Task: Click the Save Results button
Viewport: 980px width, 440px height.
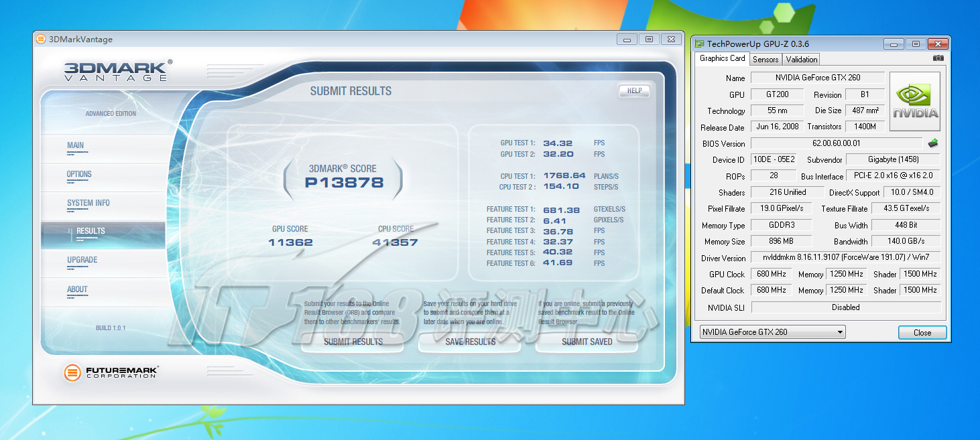Action: (x=470, y=342)
